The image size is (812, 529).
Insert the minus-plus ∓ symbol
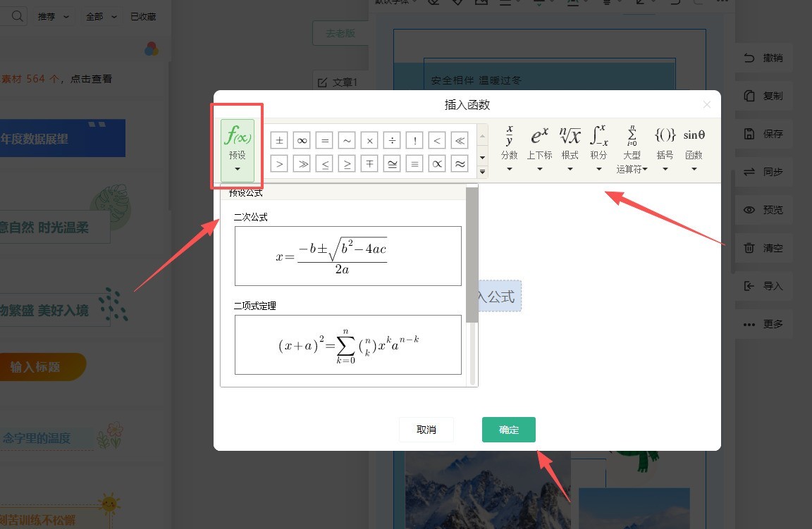pos(369,164)
